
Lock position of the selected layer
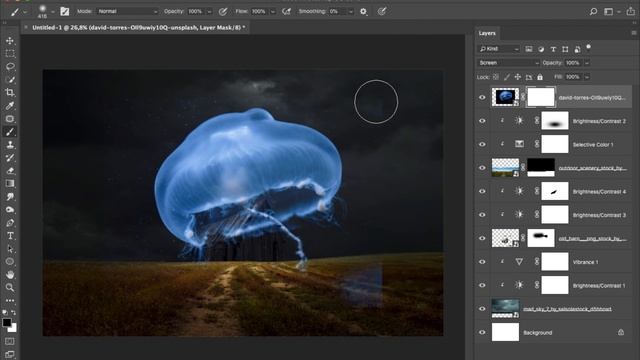518,77
